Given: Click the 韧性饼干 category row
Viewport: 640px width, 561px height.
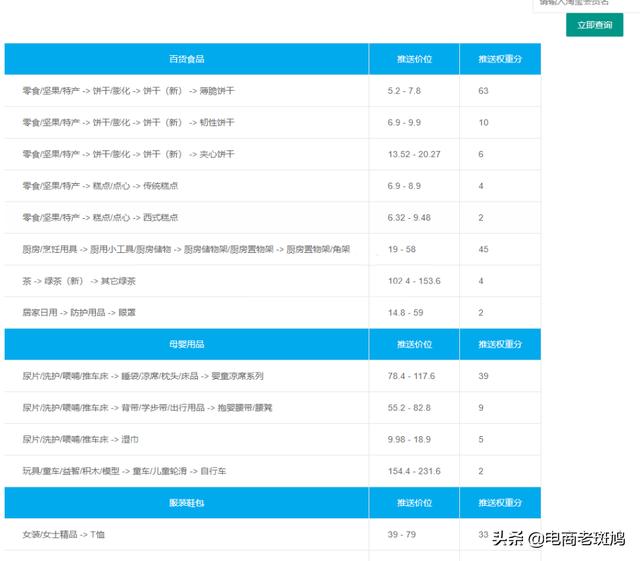Looking at the screenshot, I should point(273,122).
